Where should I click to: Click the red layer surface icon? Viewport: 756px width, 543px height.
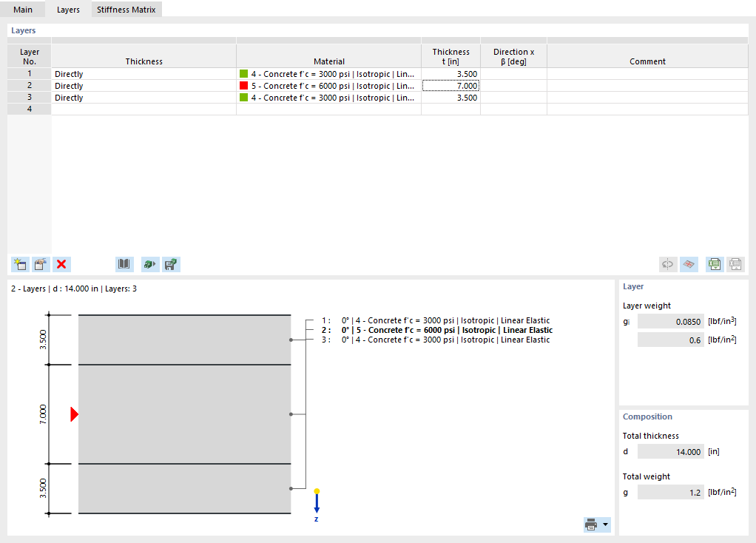pyautogui.click(x=689, y=264)
